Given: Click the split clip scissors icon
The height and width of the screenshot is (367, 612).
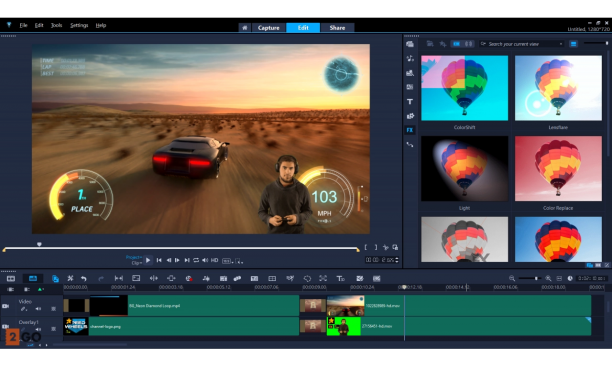Looking at the screenshot, I should coord(385,247).
